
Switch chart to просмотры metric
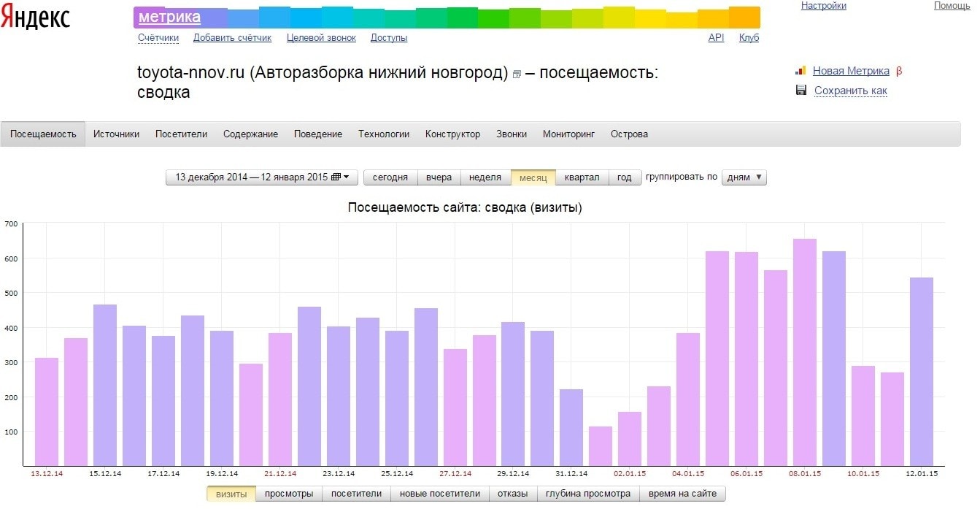coord(289,494)
